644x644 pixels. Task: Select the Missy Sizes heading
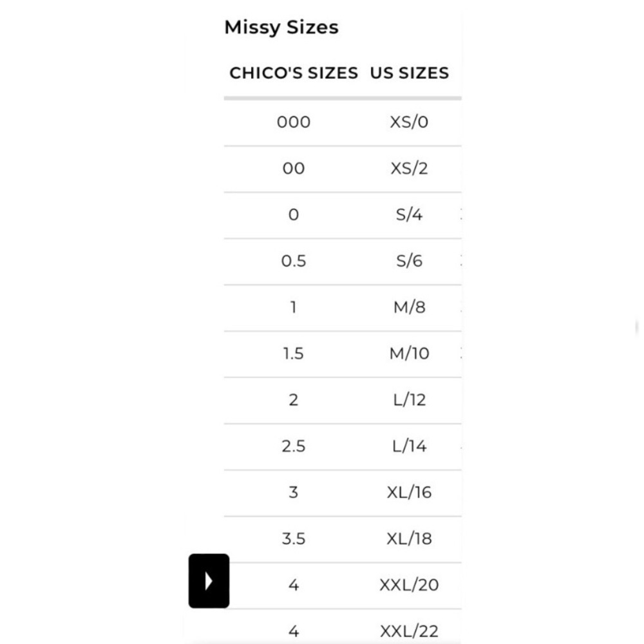[x=281, y=28]
